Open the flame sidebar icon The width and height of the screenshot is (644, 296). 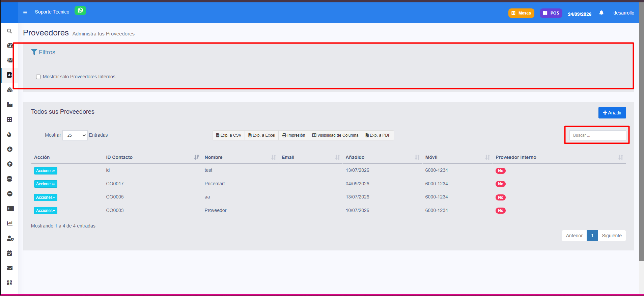[x=9, y=134]
